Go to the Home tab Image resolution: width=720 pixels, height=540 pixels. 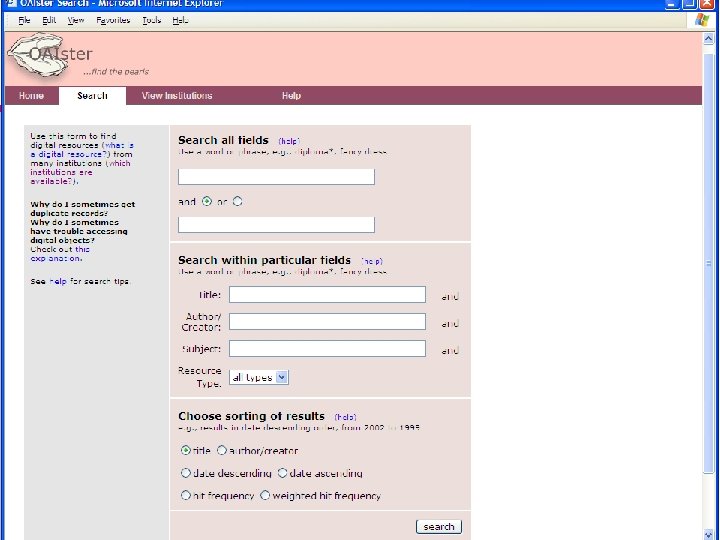click(31, 96)
